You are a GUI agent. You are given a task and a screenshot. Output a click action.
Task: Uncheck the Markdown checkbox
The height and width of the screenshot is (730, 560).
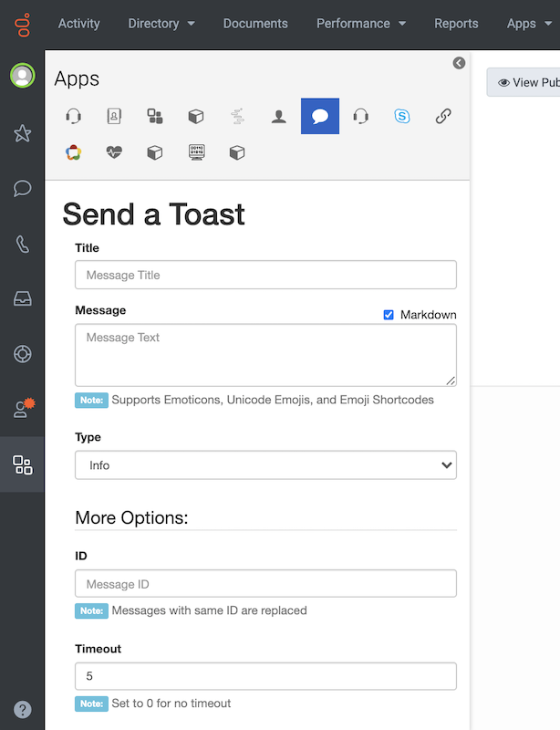[389, 315]
